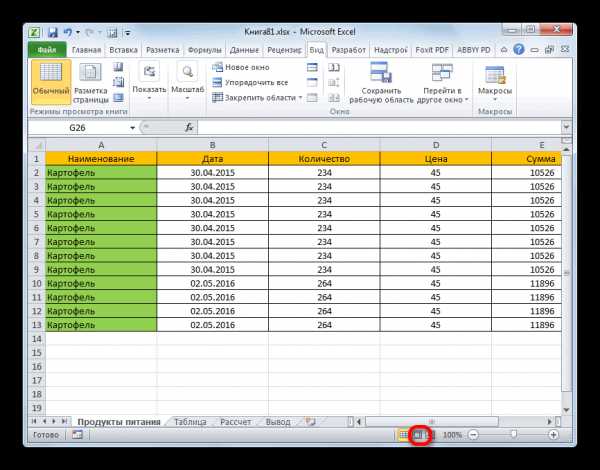The width and height of the screenshot is (600, 470).
Task: Expand the formula bar with arrow
Action: (566, 127)
